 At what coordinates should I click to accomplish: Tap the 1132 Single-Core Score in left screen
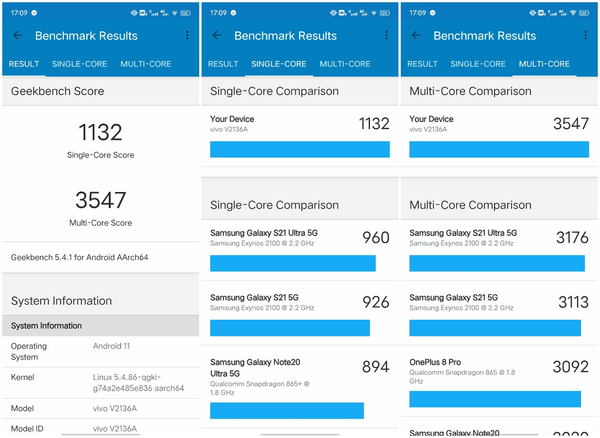point(100,132)
